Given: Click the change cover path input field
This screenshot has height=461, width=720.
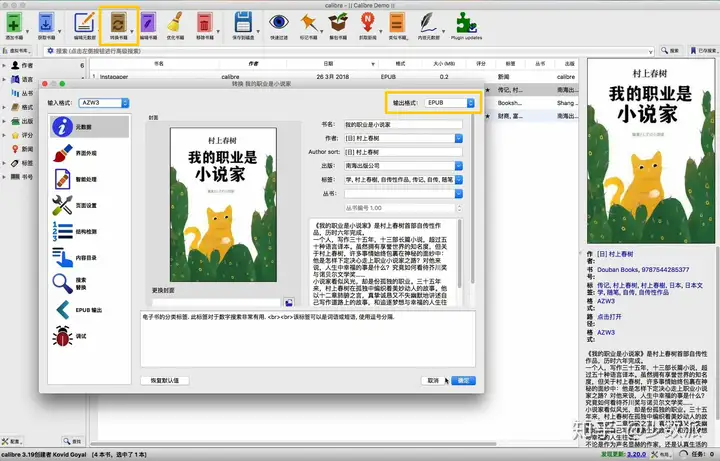Looking at the screenshot, I should click(x=216, y=303).
